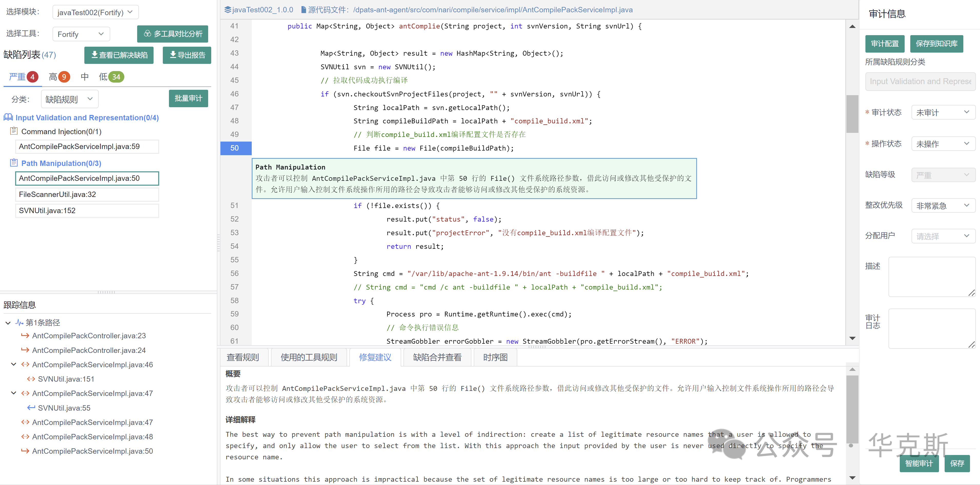Click the file icon before 源代码文件 path
The height and width of the screenshot is (485, 980).
[303, 10]
